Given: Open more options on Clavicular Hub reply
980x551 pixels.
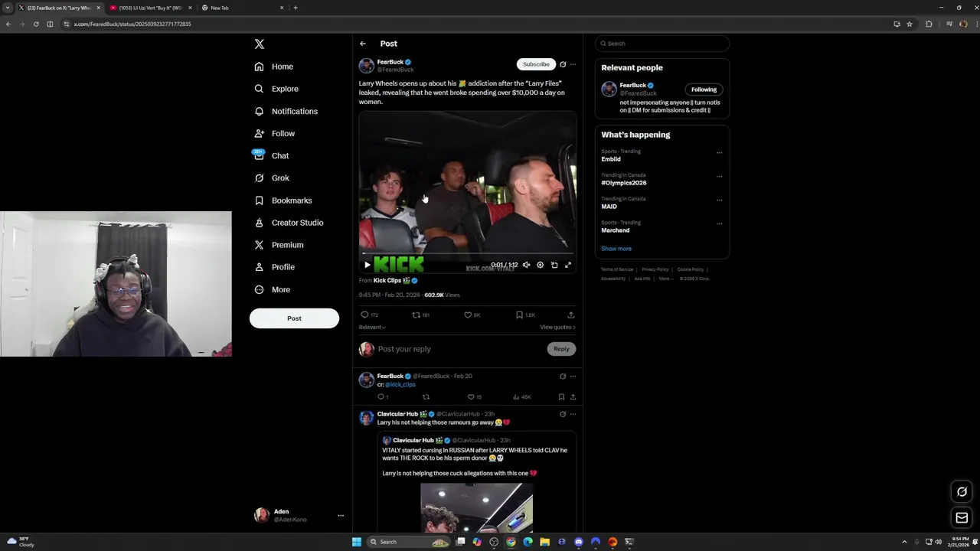Looking at the screenshot, I should (x=573, y=414).
